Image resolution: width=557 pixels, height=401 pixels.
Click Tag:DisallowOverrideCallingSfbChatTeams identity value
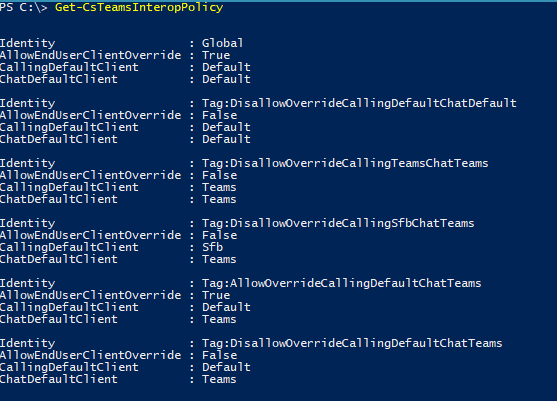pyautogui.click(x=338, y=223)
